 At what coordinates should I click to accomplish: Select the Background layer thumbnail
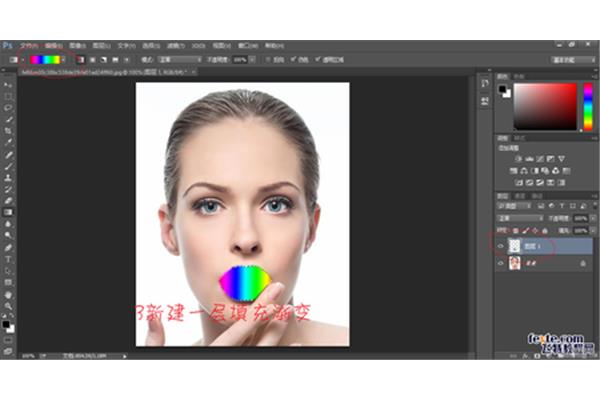(x=514, y=263)
